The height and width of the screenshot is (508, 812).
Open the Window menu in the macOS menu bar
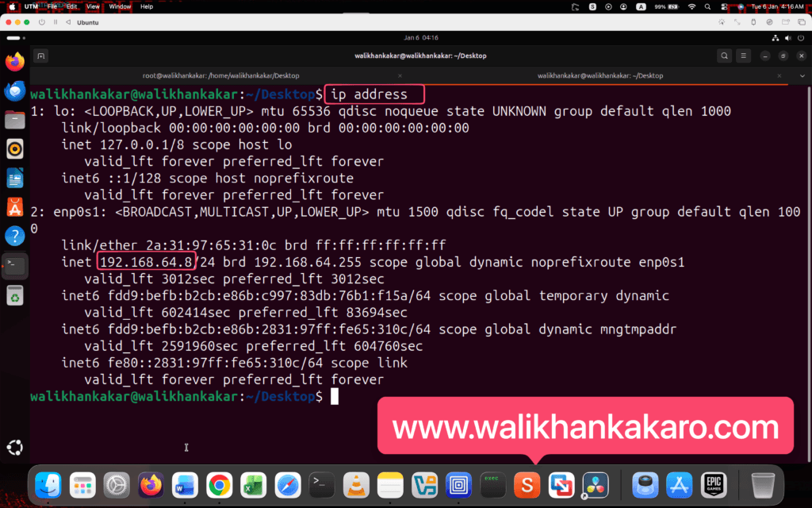(120, 6)
